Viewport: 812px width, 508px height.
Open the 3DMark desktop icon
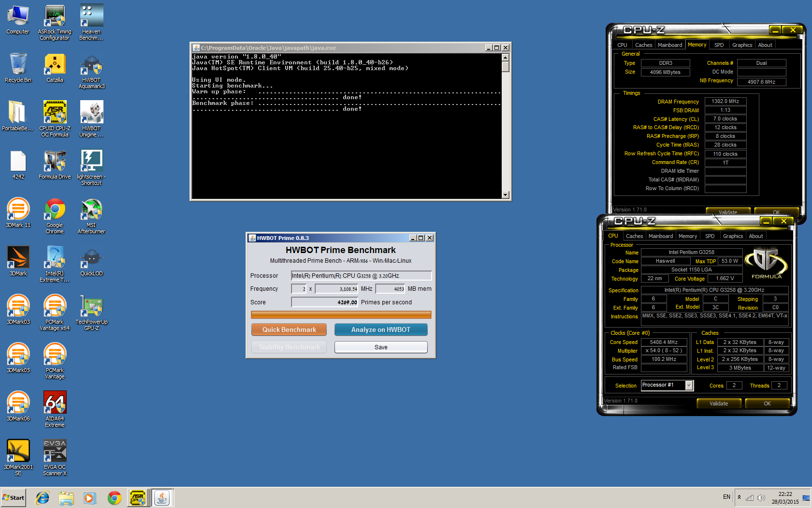tap(18, 261)
